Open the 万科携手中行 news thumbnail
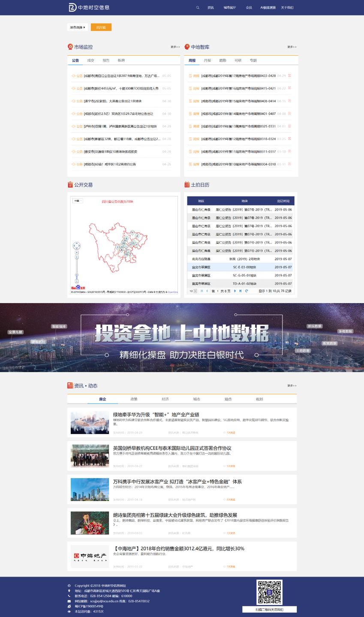The width and height of the screenshot is (364, 617). point(90,489)
